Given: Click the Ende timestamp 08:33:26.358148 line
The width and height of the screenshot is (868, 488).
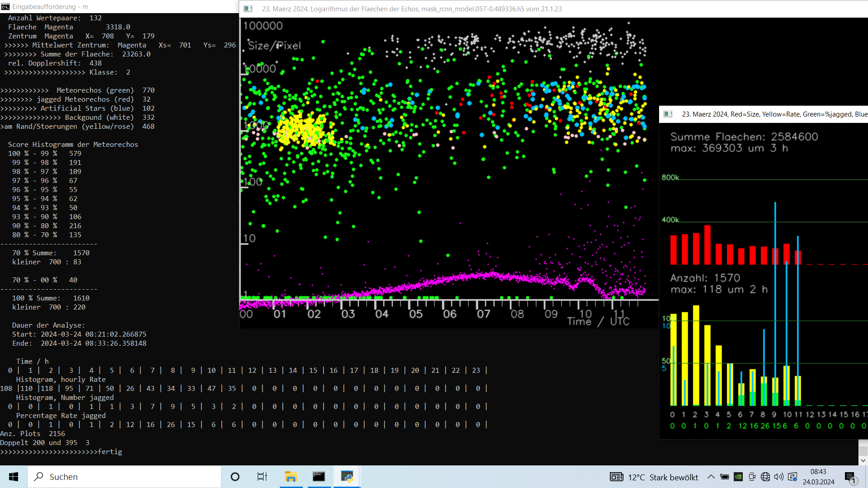Looking at the screenshot, I should pos(79,343).
